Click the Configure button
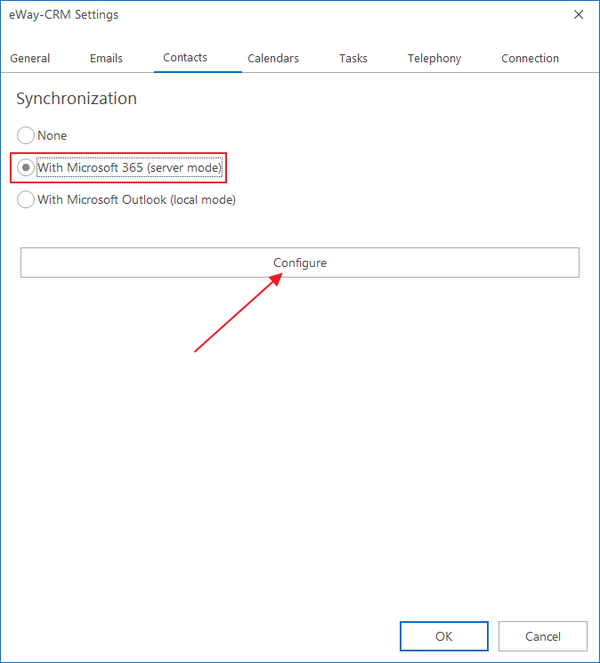Image resolution: width=600 pixels, height=663 pixels. (x=300, y=263)
